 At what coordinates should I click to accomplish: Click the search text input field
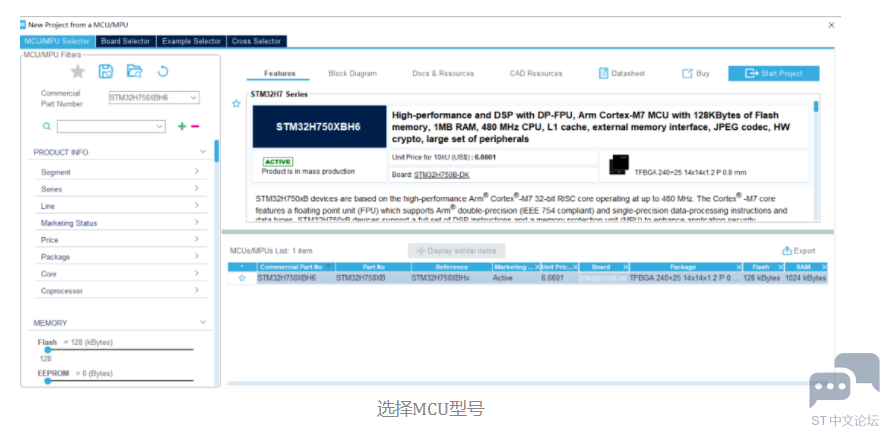click(x=105, y=126)
